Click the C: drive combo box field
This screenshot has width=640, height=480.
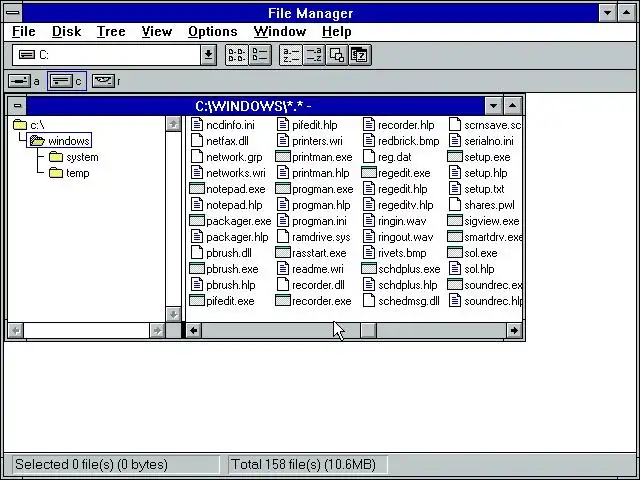(x=107, y=55)
